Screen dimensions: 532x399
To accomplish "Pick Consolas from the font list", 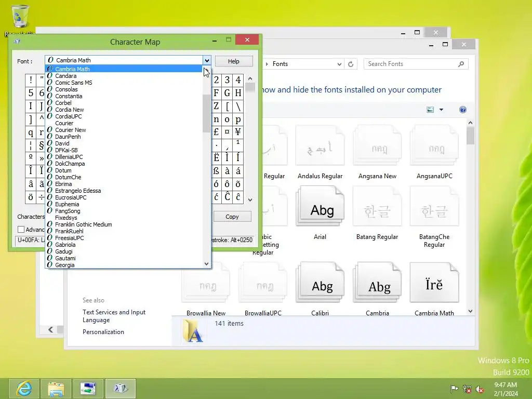I will (124, 89).
